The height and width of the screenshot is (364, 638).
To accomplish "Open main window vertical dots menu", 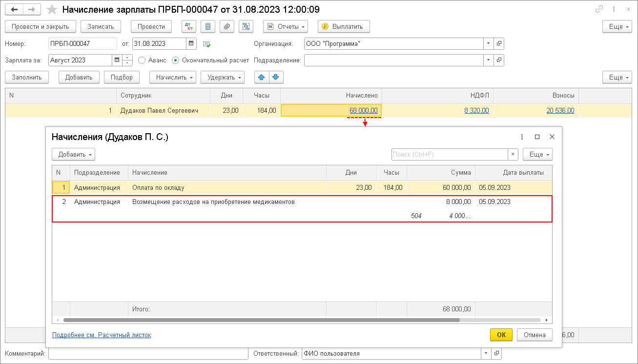I will (613, 10).
